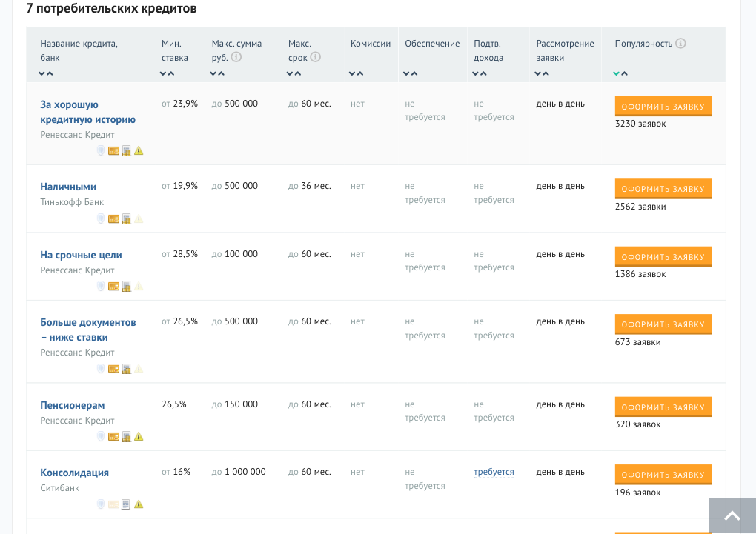This screenshot has width=756, height=534.
Task: Click shield icon in Консолидация Ситибанк row
Action: point(101,504)
